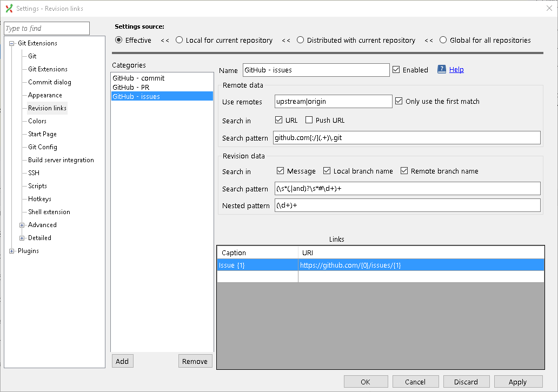Open Scripts settings
The image size is (558, 392).
point(37,186)
